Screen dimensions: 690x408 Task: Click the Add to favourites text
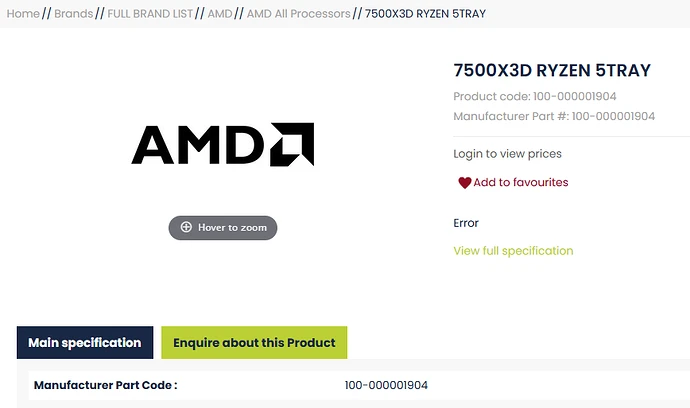pyautogui.click(x=520, y=183)
